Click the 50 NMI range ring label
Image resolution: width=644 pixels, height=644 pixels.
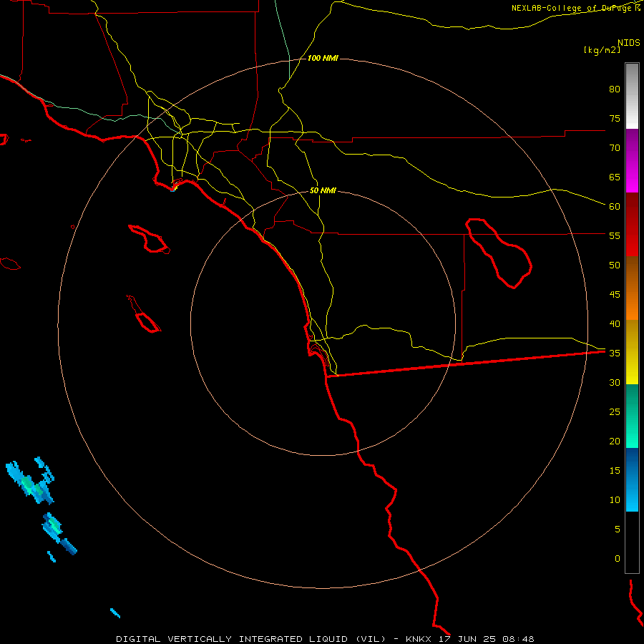(x=323, y=190)
